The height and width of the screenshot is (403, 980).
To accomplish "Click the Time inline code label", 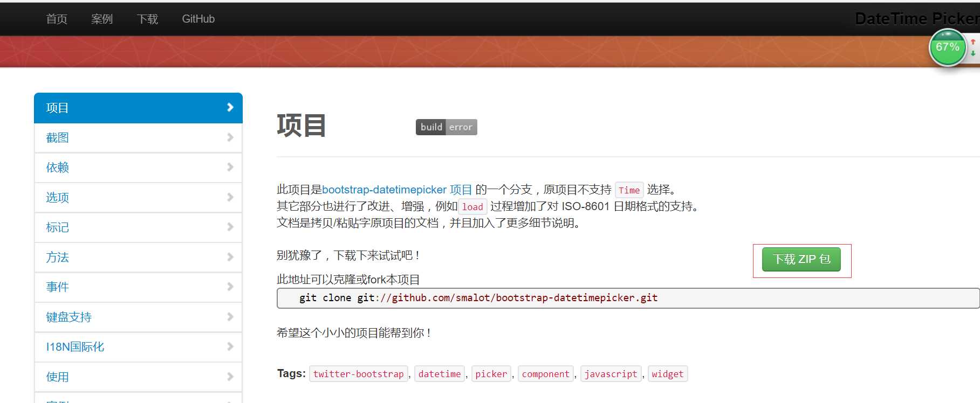I will tap(629, 190).
